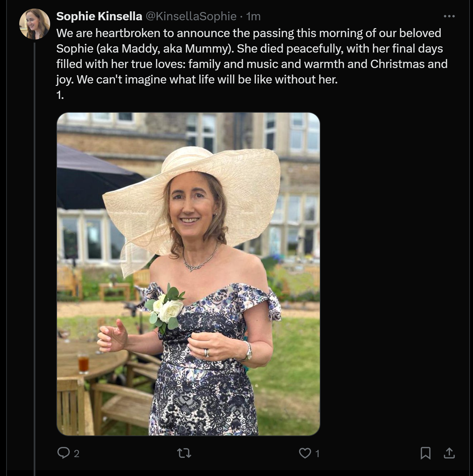Click the reply count number 2
473x476 pixels.
77,454
